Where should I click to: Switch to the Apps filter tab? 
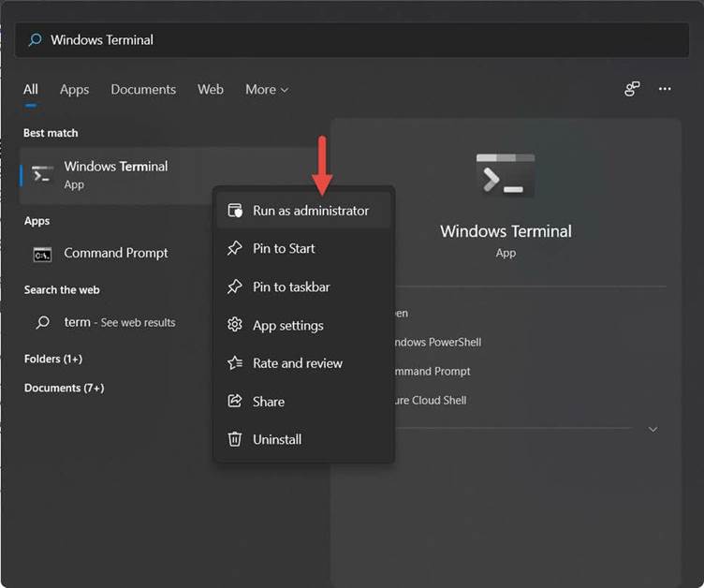point(75,89)
